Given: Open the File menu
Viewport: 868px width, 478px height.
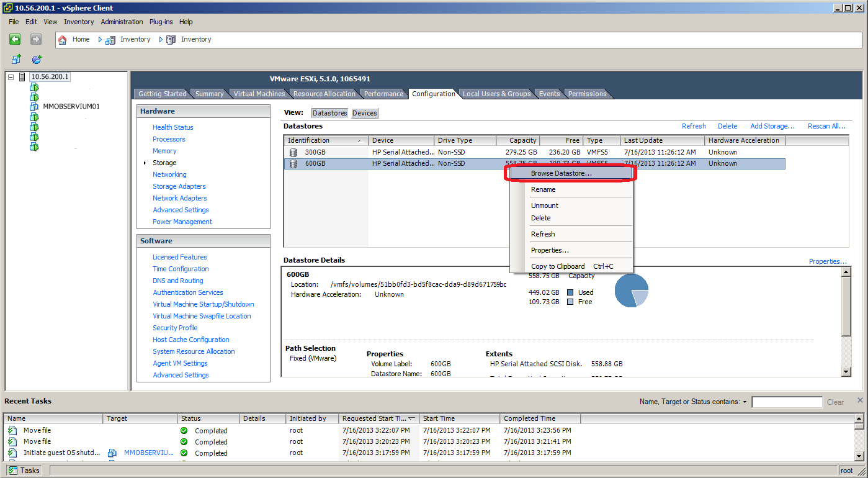Looking at the screenshot, I should tap(14, 22).
